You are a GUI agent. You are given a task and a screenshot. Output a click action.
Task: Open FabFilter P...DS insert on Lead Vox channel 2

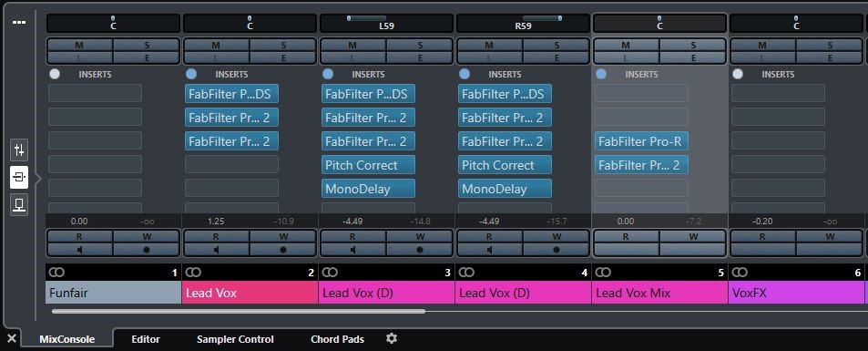[x=232, y=94]
